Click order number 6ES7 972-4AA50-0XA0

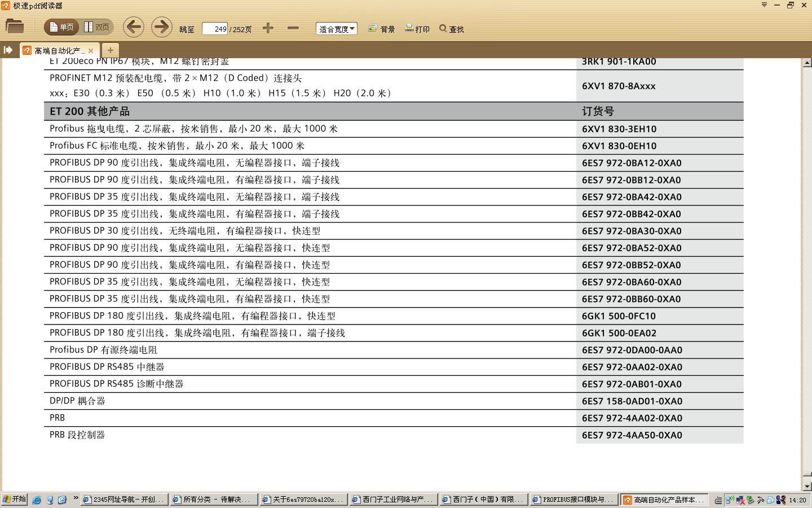(x=632, y=435)
